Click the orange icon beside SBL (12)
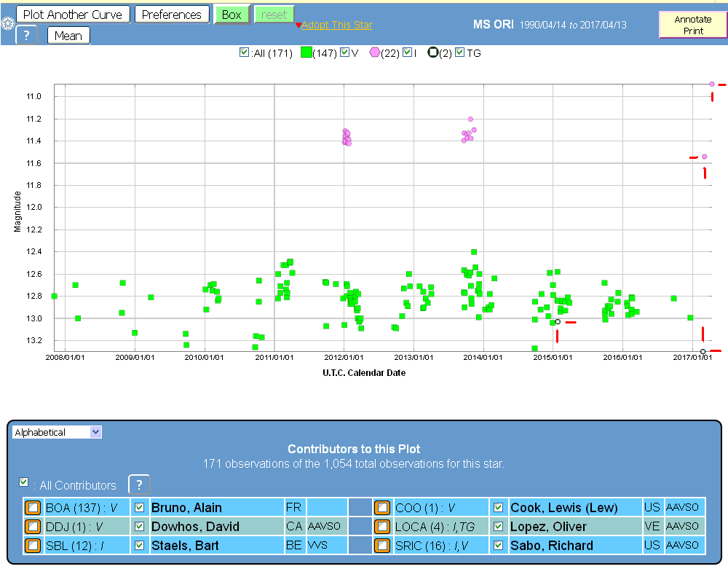The width and height of the screenshot is (728, 569). [33, 545]
